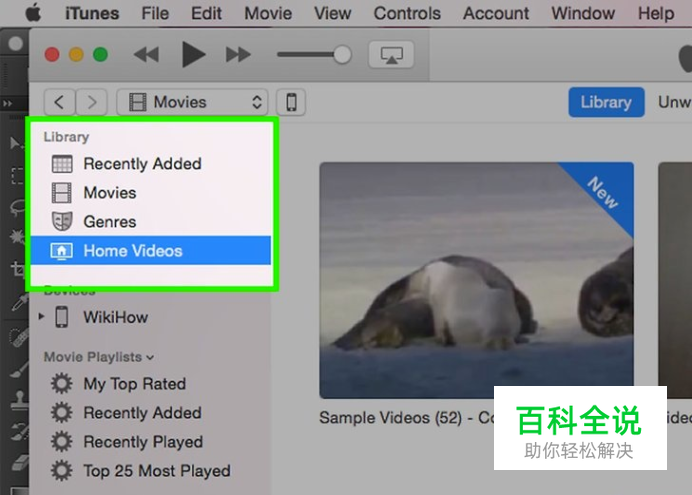Image resolution: width=692 pixels, height=495 pixels.
Task: Click the fast-forward next track button
Action: 238,55
